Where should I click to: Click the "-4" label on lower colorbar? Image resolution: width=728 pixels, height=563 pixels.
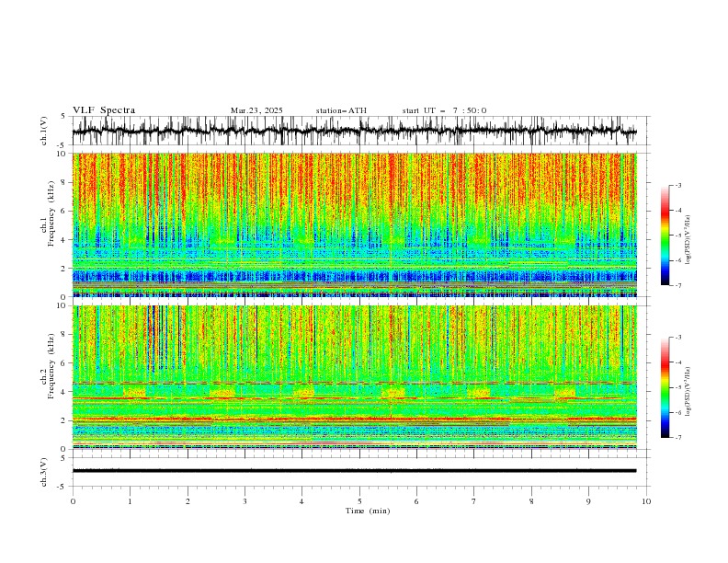click(x=678, y=362)
